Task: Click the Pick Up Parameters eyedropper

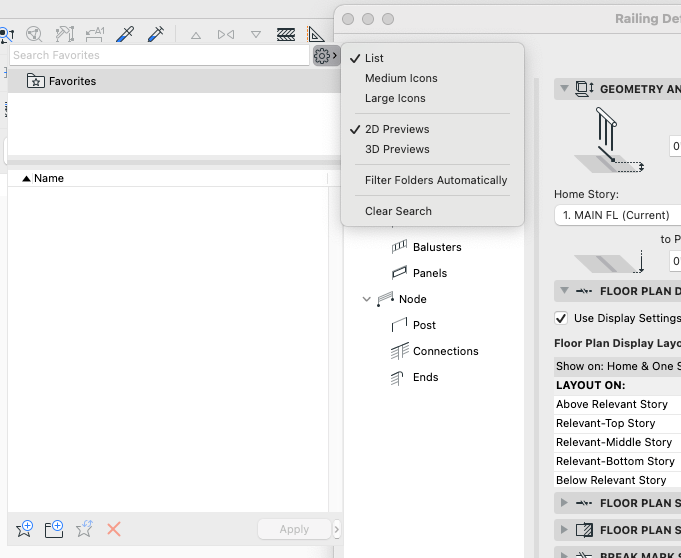Action: pyautogui.click(x=125, y=34)
